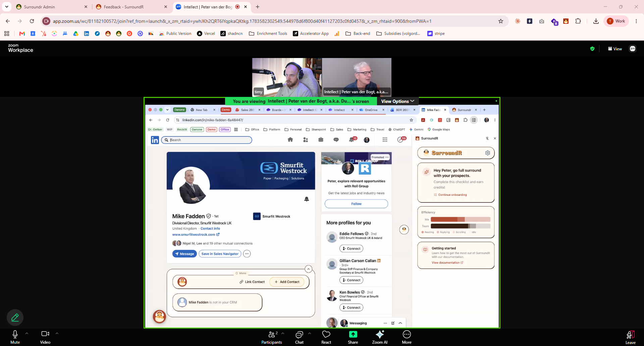The height and width of the screenshot is (346, 644).
Task: Click Contact info link on the profile
Action: click(210, 229)
